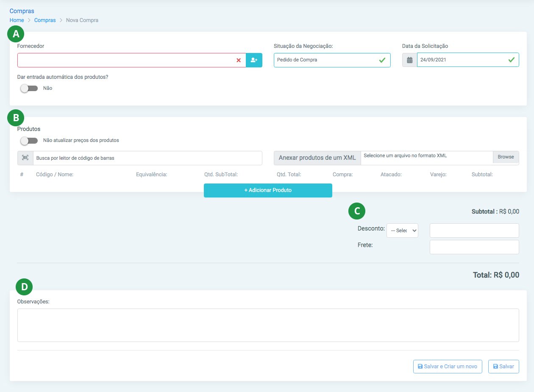This screenshot has width=534, height=392.
Task: Click inside the Observações text area
Action: tap(268, 325)
